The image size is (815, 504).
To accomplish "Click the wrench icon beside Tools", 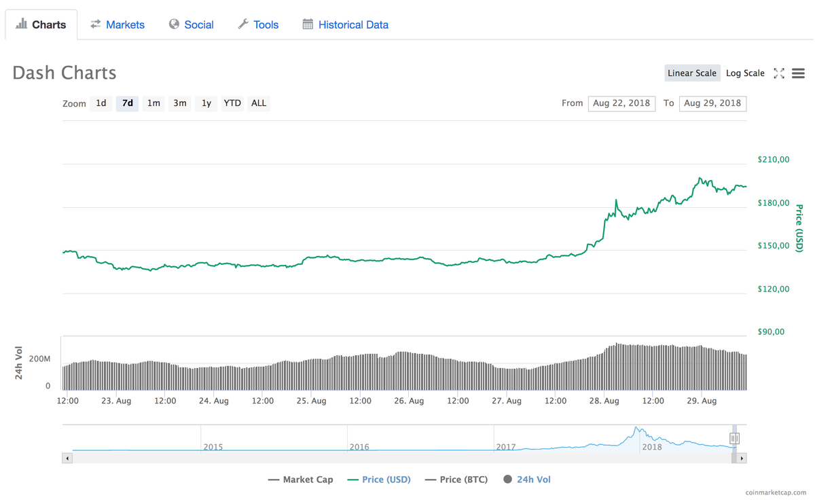I will coord(243,24).
